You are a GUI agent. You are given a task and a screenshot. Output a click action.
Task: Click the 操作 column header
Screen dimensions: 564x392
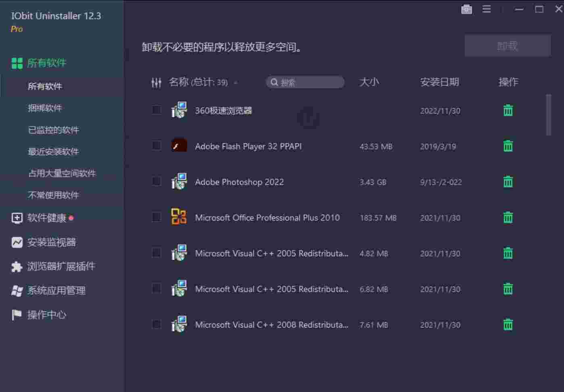[x=508, y=82]
